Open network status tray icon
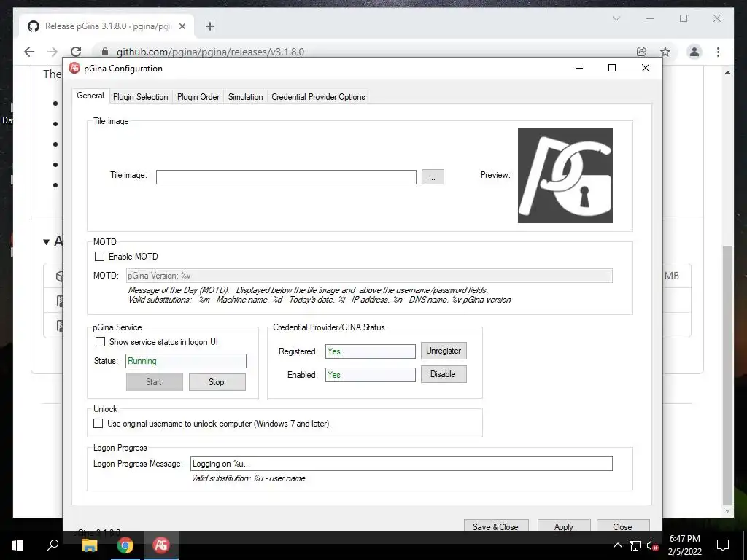 tap(635, 545)
